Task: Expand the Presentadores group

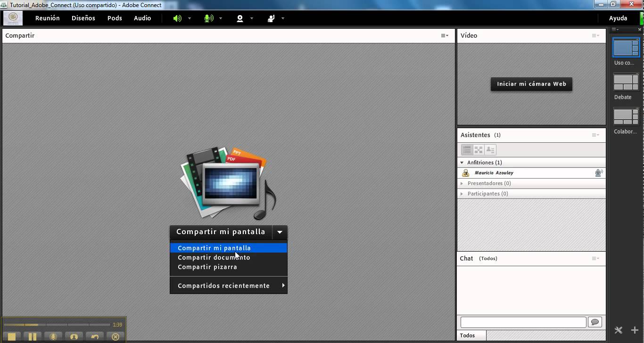Action: pos(462,183)
